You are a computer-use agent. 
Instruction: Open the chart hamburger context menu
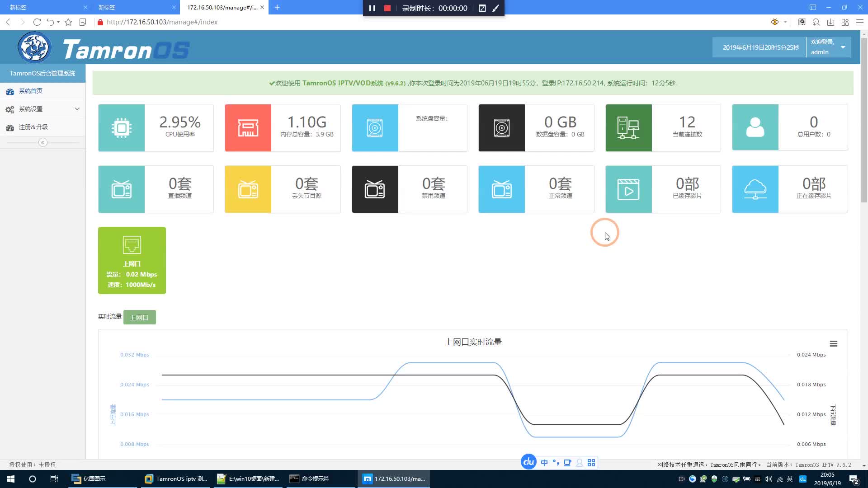(x=834, y=344)
